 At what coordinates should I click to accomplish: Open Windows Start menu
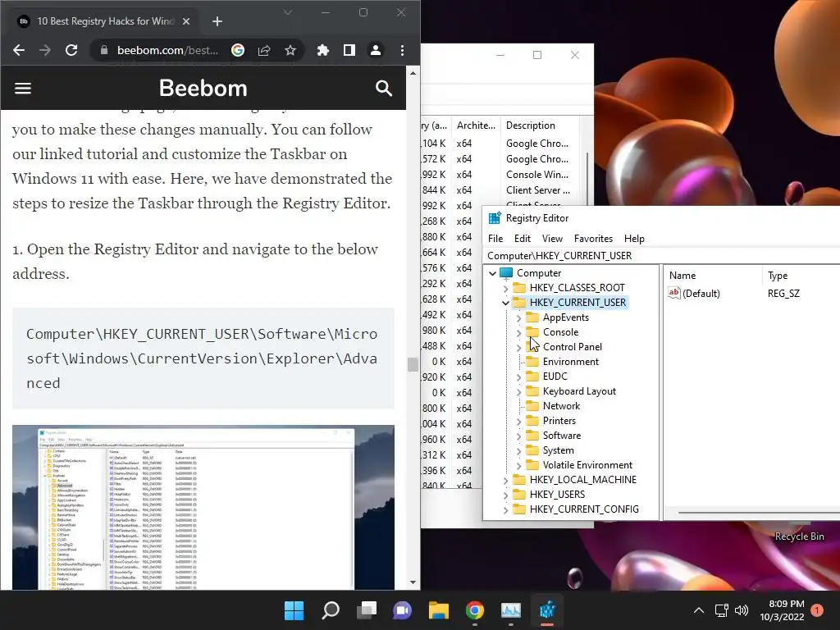[294, 610]
